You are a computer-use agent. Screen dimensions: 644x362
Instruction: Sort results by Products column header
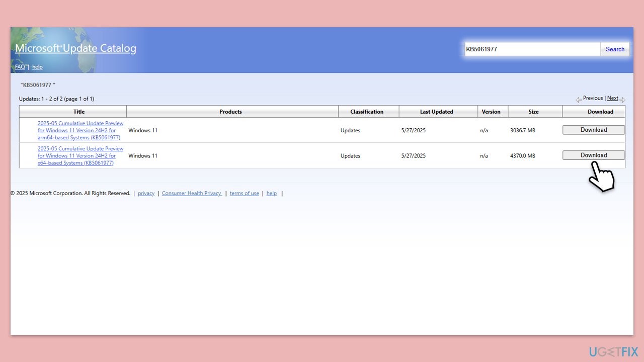point(230,112)
